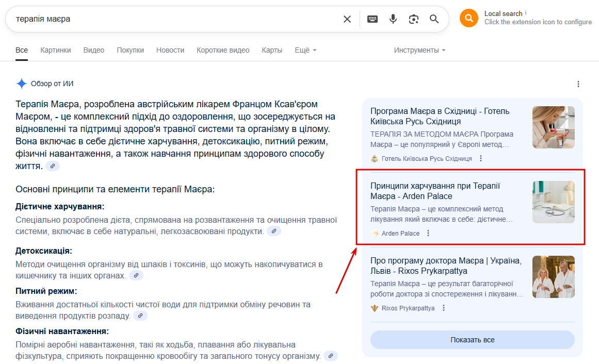Click the magnifier search button in search box
This screenshot has width=599, height=364.
434,19
